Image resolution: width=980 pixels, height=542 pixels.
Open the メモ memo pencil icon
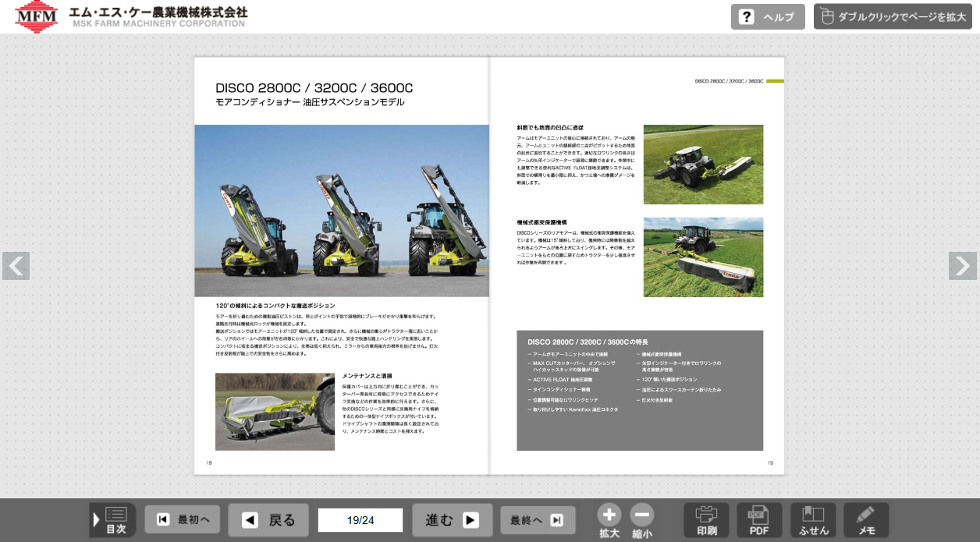click(866, 520)
